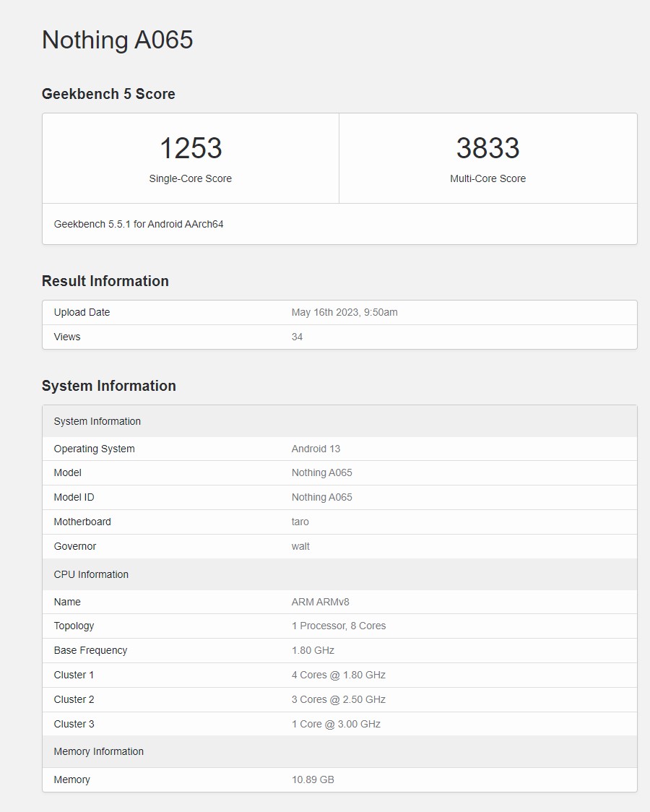Click "Geekbench 5.5.1 for Android AArch64" version text

pyautogui.click(x=139, y=224)
